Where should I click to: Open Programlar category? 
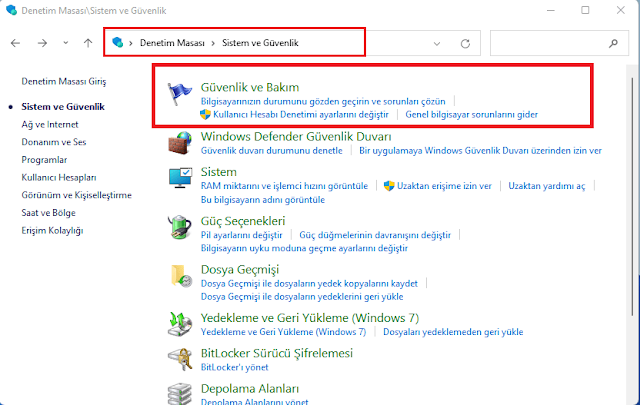tap(44, 160)
